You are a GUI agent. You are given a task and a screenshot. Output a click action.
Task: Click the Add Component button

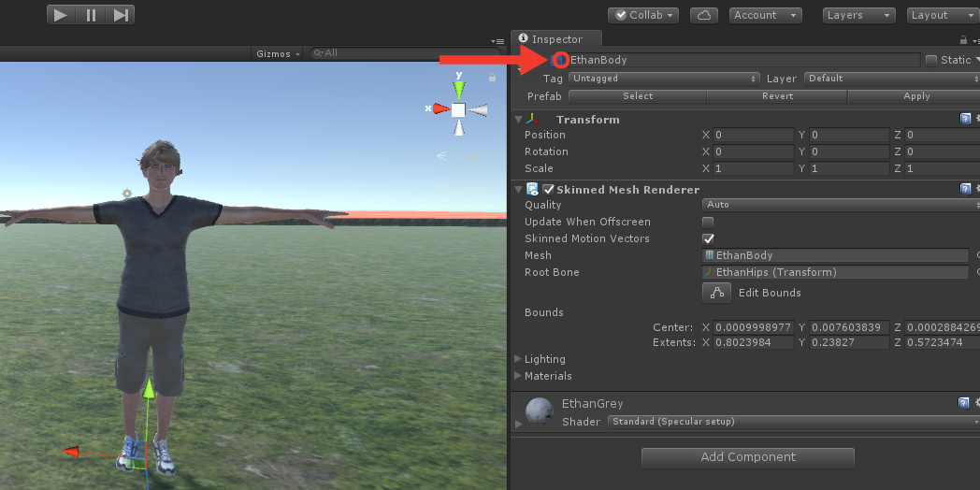click(747, 457)
